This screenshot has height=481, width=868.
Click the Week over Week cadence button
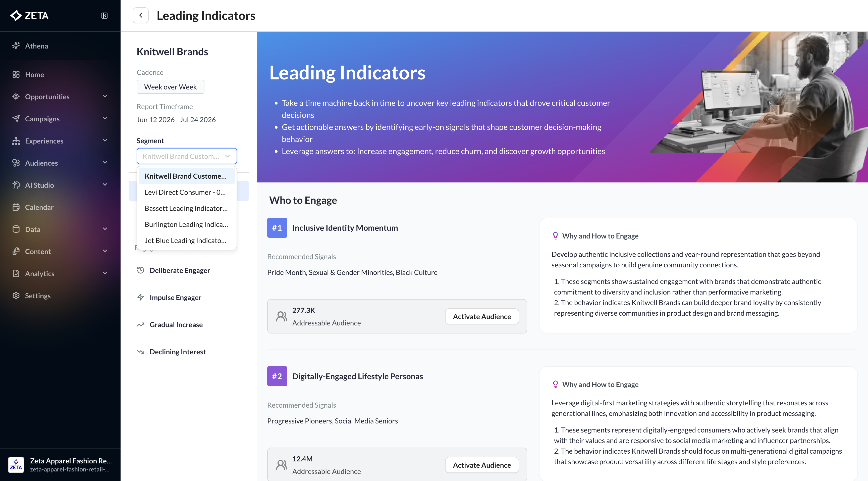point(170,87)
